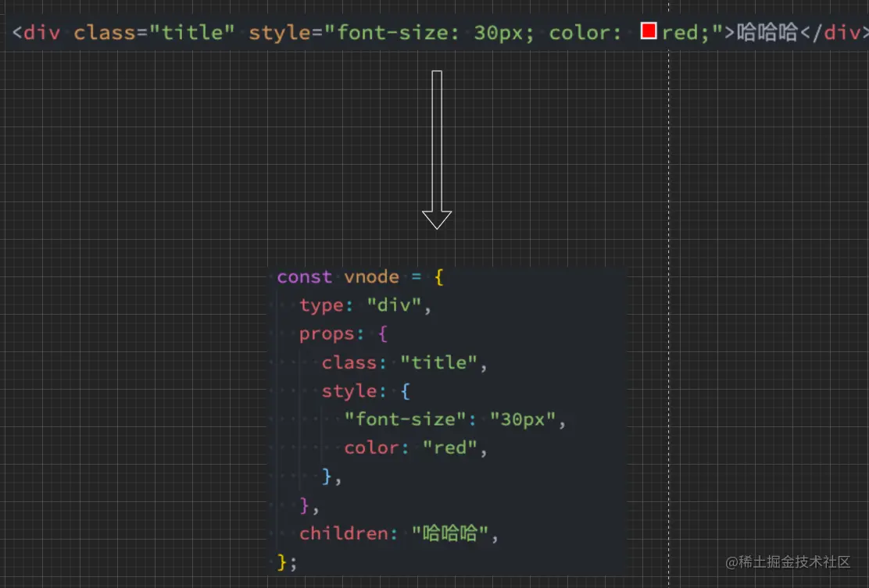Click the 哈哈哈 text inside the div
The image size is (869, 588).
tap(767, 32)
